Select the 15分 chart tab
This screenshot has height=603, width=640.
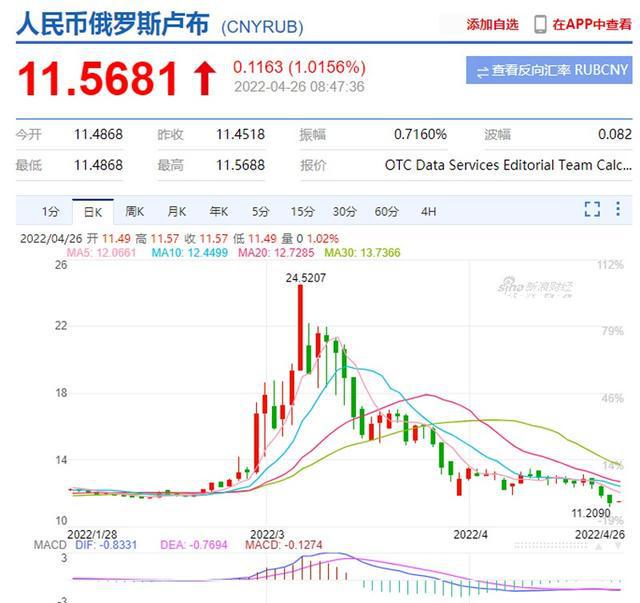(302, 211)
